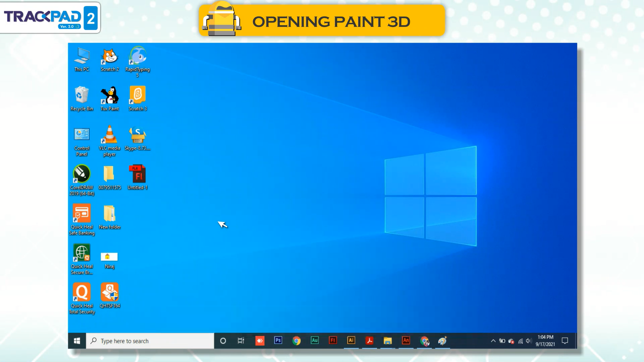
Task: Select the Niraj desktop icon
Action: pos(109,260)
